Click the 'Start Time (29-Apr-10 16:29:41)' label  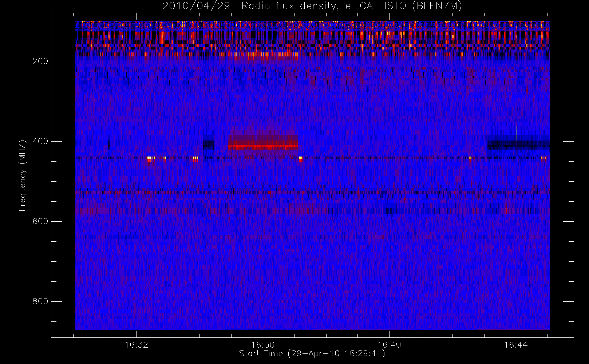coord(312,353)
